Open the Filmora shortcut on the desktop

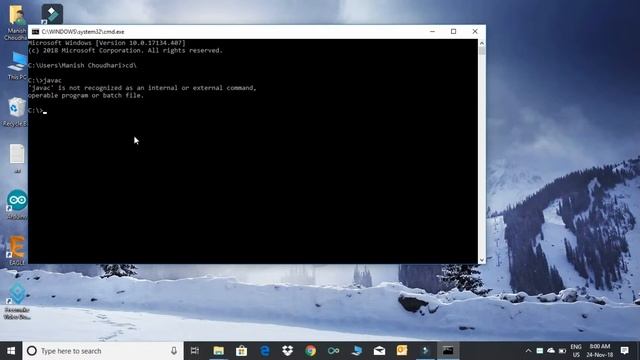tap(52, 14)
